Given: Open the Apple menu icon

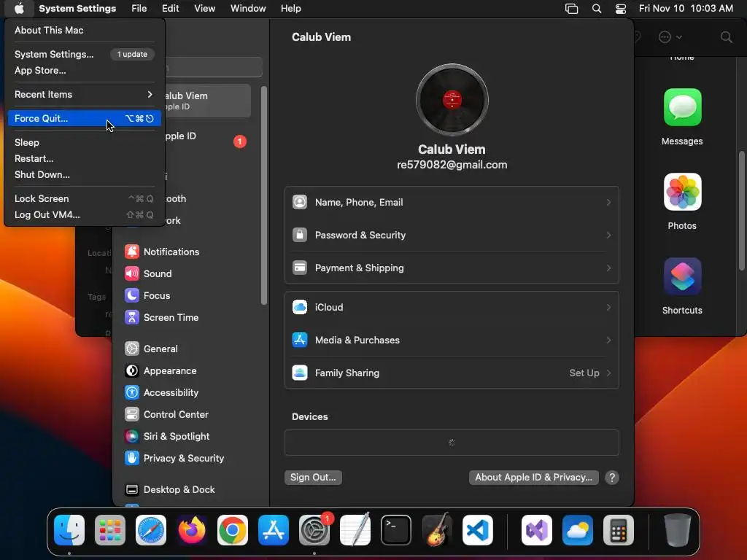Looking at the screenshot, I should coord(19,8).
